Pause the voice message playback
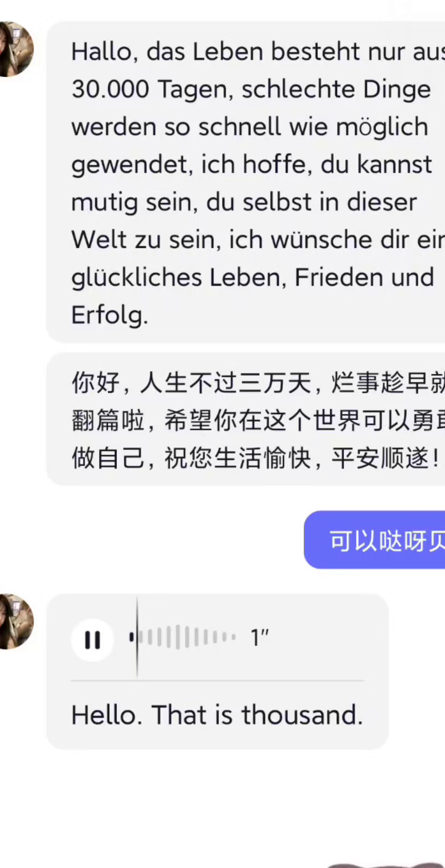The height and width of the screenshot is (868, 445). (x=93, y=640)
